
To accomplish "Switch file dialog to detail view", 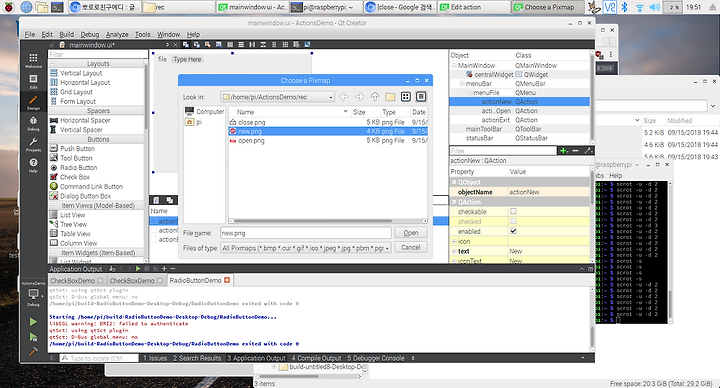I will pos(421,97).
